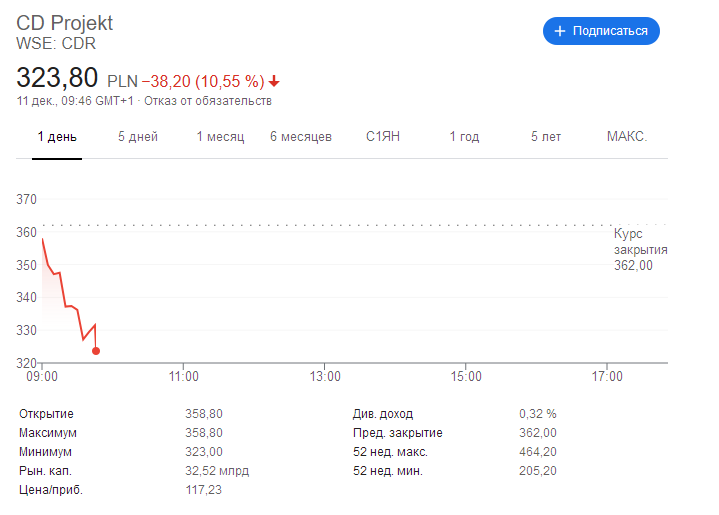Select the МАКС. chart range

[x=627, y=137]
